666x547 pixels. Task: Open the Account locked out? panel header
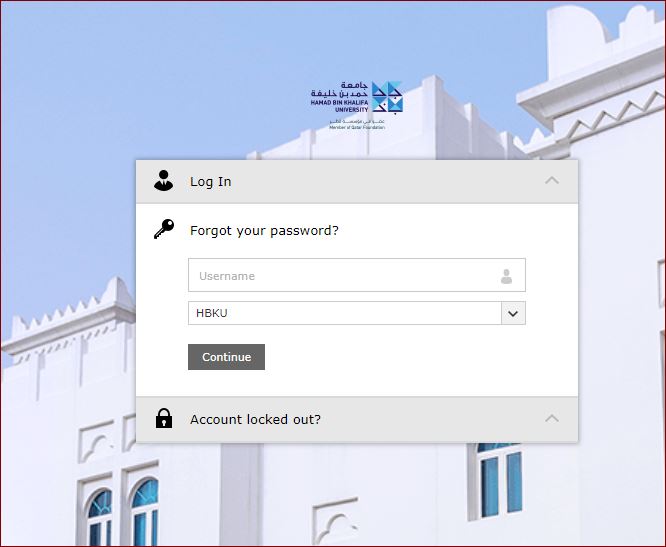click(x=357, y=420)
